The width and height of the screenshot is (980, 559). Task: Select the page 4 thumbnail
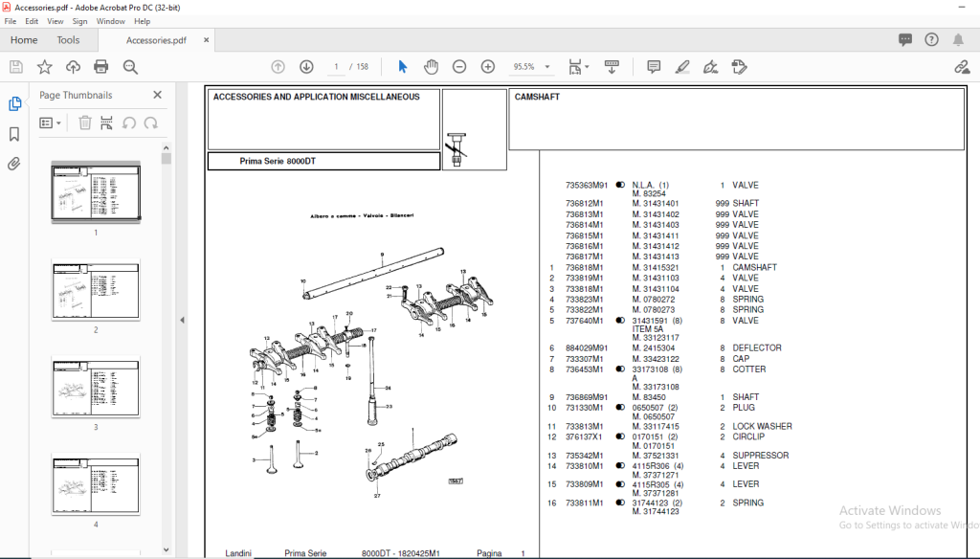pos(96,485)
